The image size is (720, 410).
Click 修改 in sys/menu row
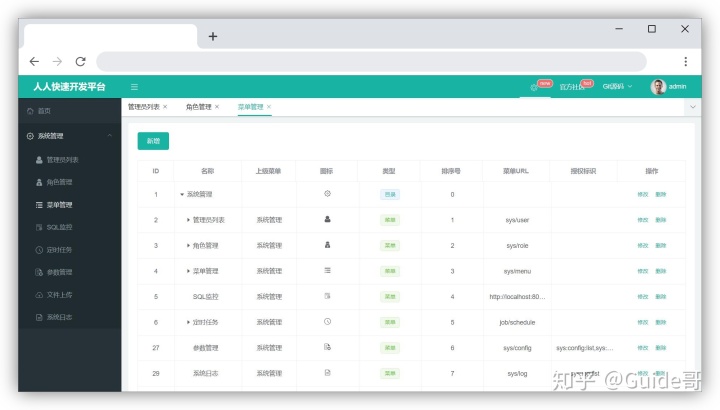[643, 271]
